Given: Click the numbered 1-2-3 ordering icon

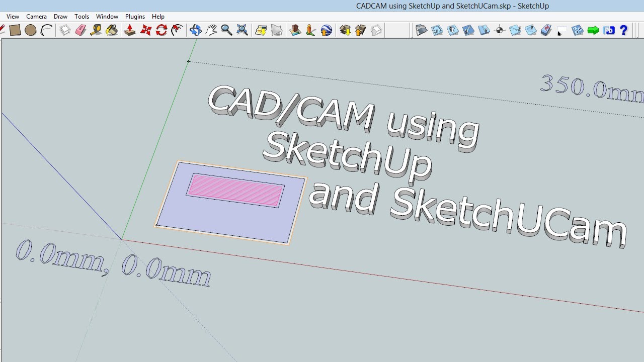Looking at the screenshot, I should pyautogui.click(x=578, y=30).
